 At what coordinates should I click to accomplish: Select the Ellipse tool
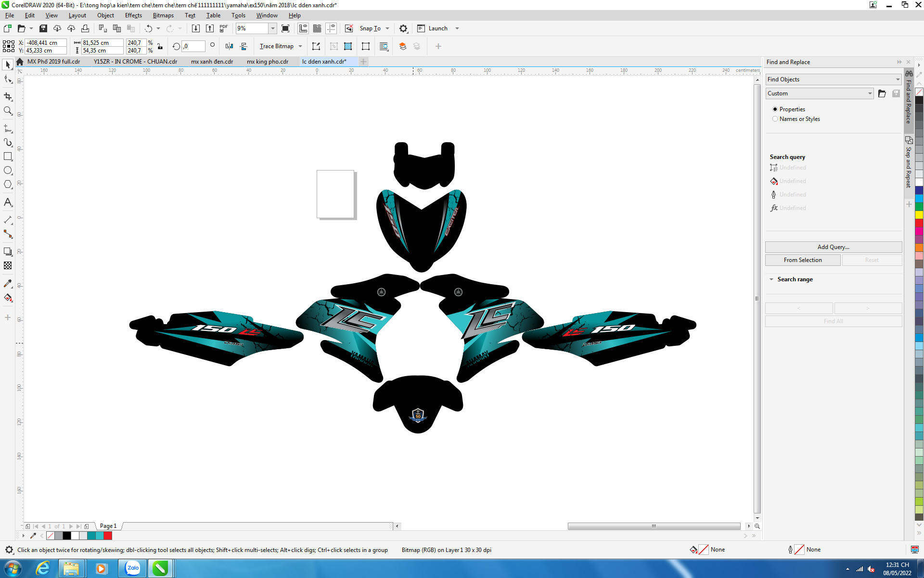click(x=8, y=171)
